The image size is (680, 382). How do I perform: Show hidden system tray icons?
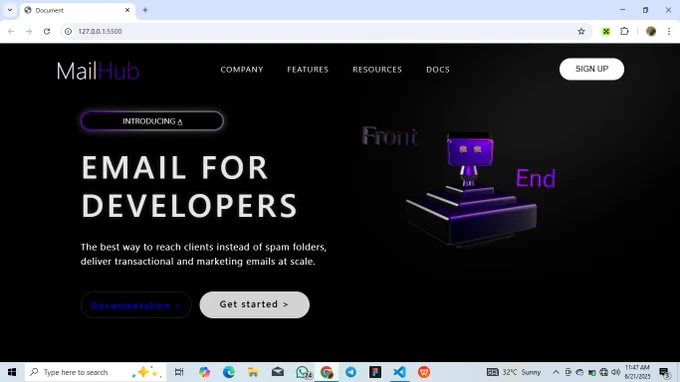pos(556,372)
